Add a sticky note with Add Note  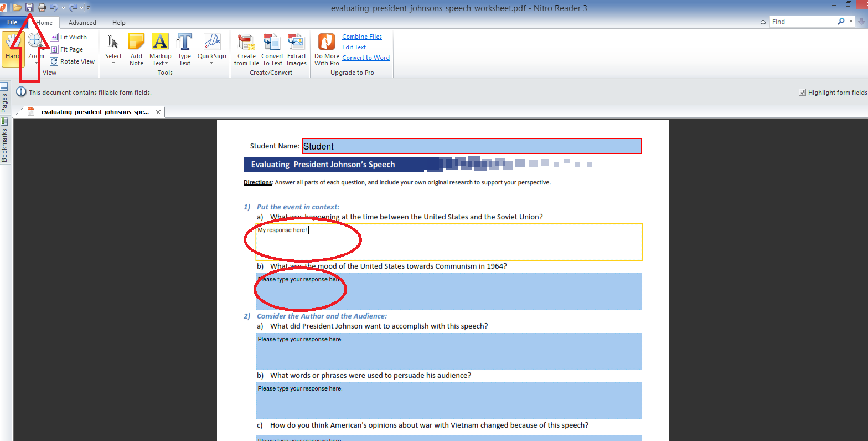136,49
